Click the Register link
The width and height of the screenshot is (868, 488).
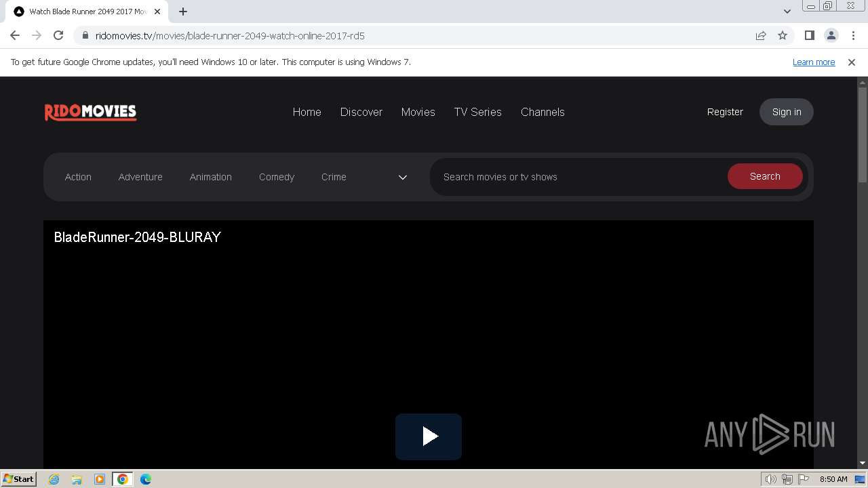(725, 112)
